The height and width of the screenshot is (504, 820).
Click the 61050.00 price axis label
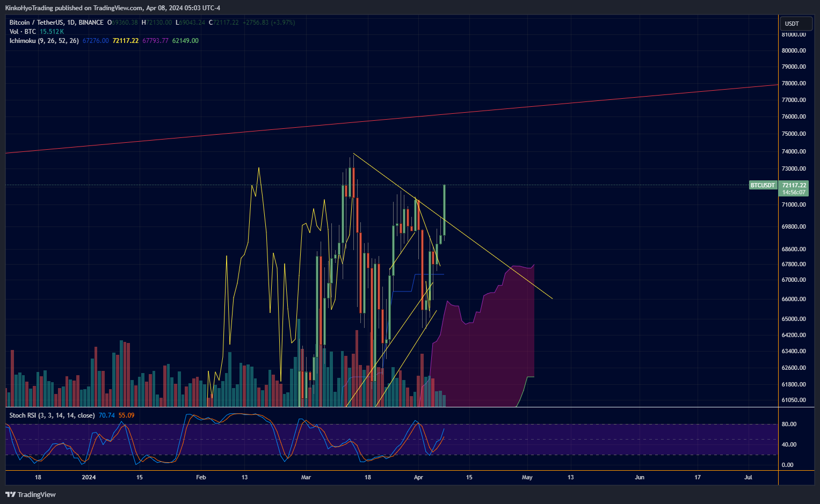(794, 400)
